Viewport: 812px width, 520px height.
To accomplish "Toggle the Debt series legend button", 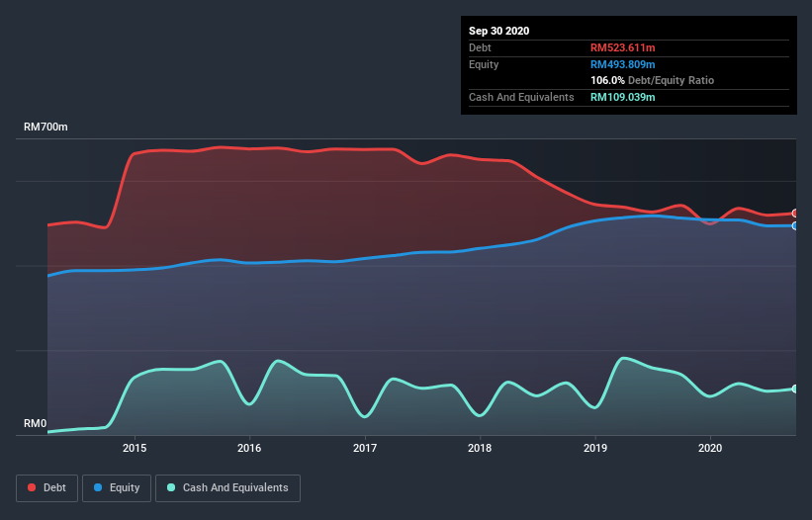I will pyautogui.click(x=46, y=488).
